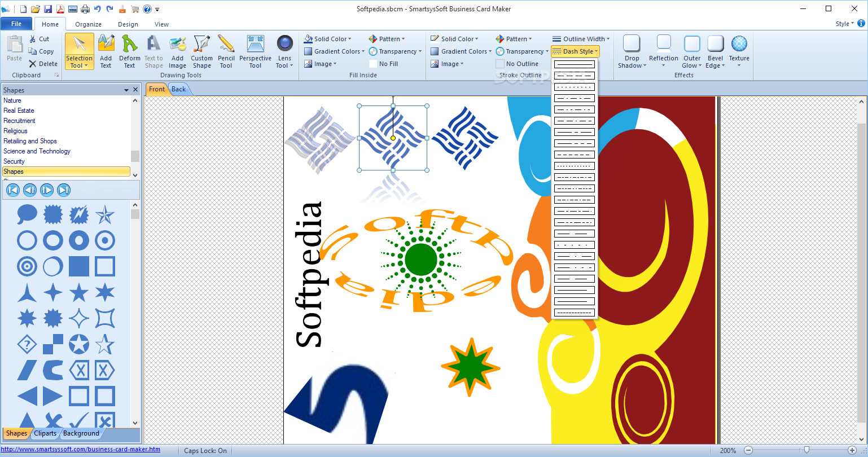Cut the selected object
Viewport: 868px width, 457px height.
coord(40,39)
